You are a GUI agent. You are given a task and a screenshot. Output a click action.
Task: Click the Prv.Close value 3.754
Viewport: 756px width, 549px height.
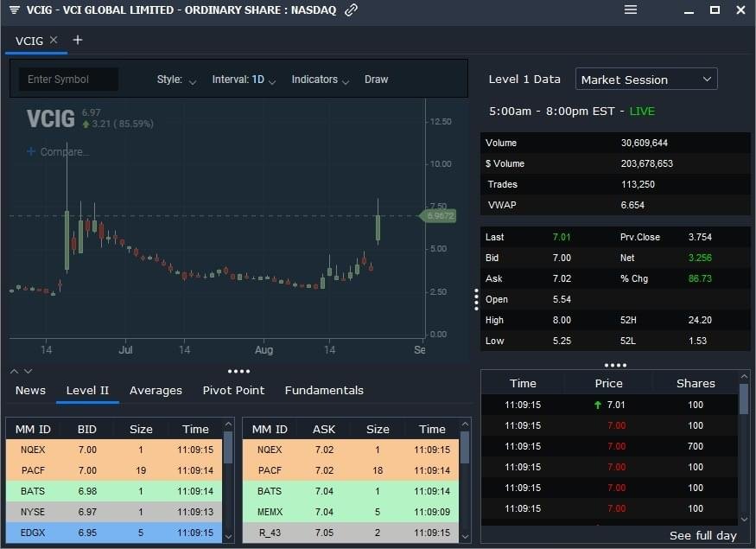pyautogui.click(x=700, y=237)
